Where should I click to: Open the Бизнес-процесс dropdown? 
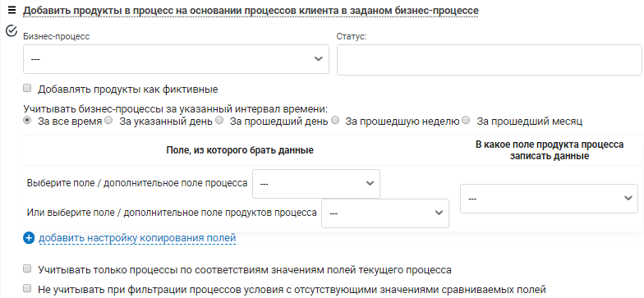click(176, 59)
